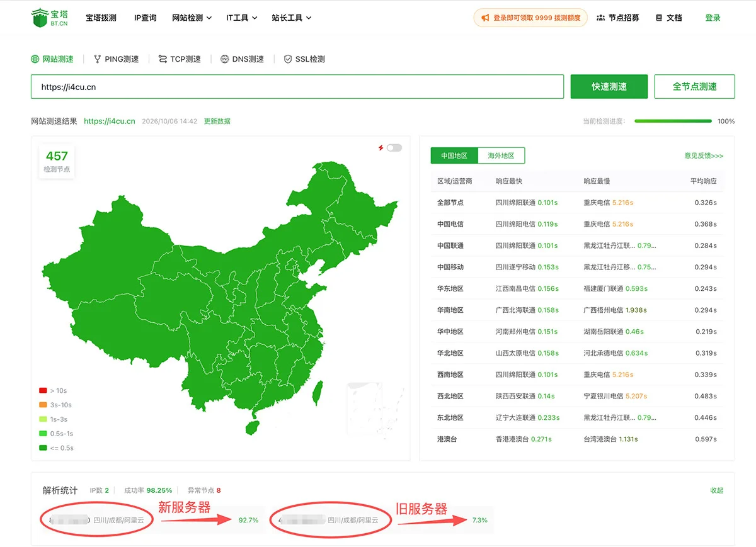This screenshot has width=756, height=547.
Task: Collapse the 解析统计 panel via 收起
Action: tap(716, 490)
